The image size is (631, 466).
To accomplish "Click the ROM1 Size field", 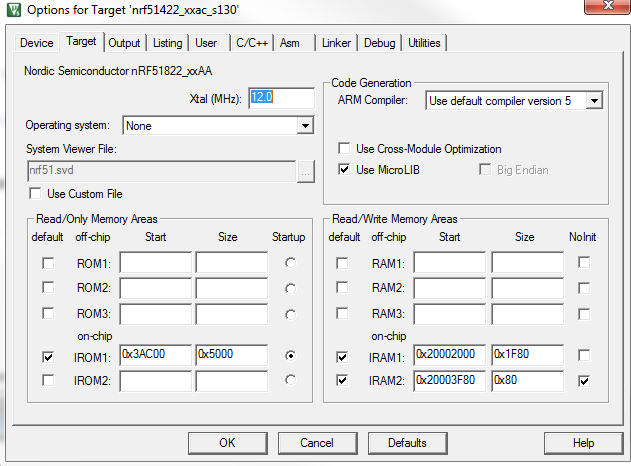I will point(232,262).
